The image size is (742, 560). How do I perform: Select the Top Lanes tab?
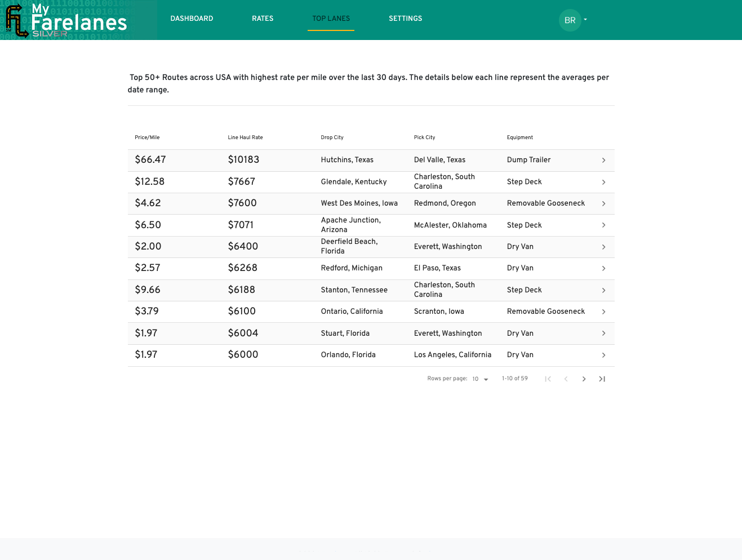click(331, 19)
